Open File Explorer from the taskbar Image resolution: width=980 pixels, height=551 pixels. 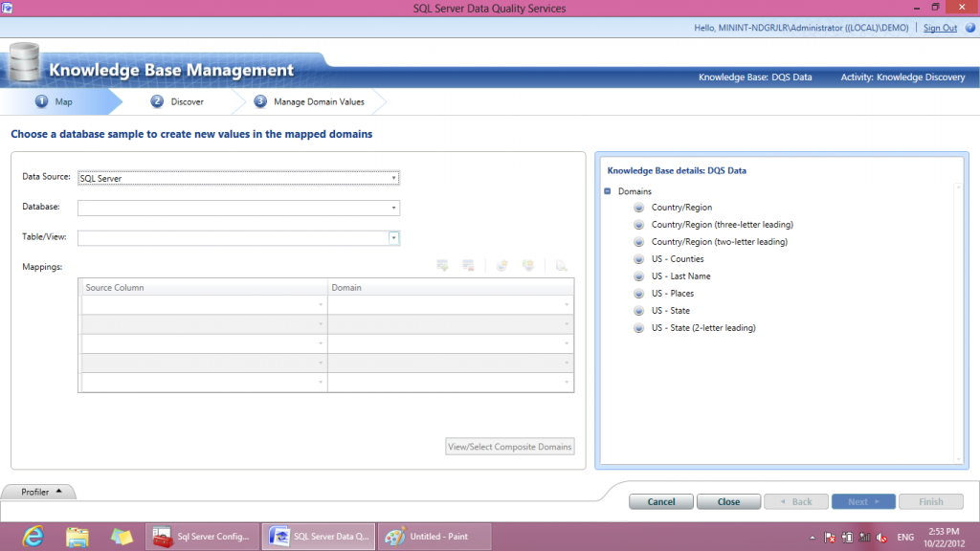tap(77, 537)
